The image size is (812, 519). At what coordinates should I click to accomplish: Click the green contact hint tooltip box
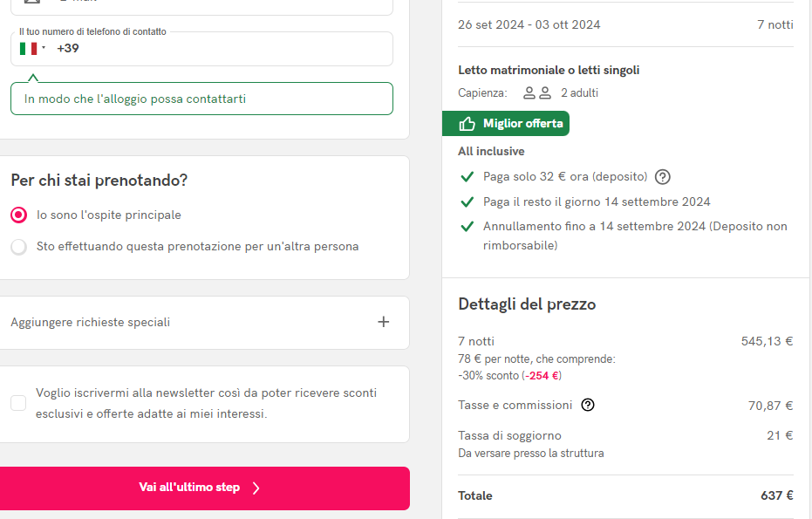(201, 99)
